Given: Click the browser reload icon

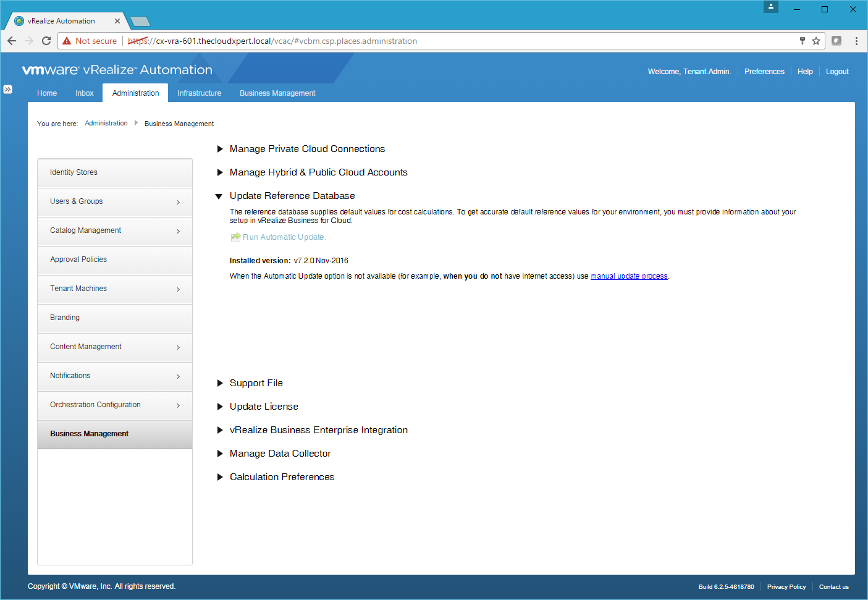Looking at the screenshot, I should 46,41.
